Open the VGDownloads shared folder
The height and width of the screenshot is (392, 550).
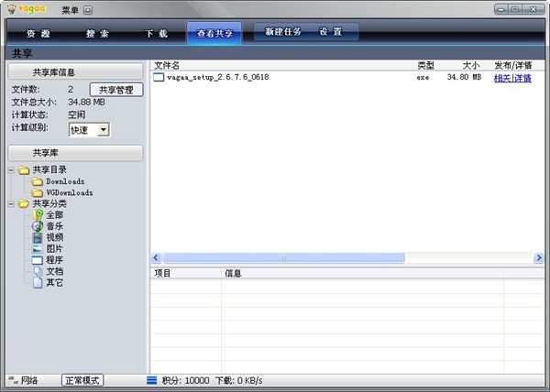click(x=70, y=192)
